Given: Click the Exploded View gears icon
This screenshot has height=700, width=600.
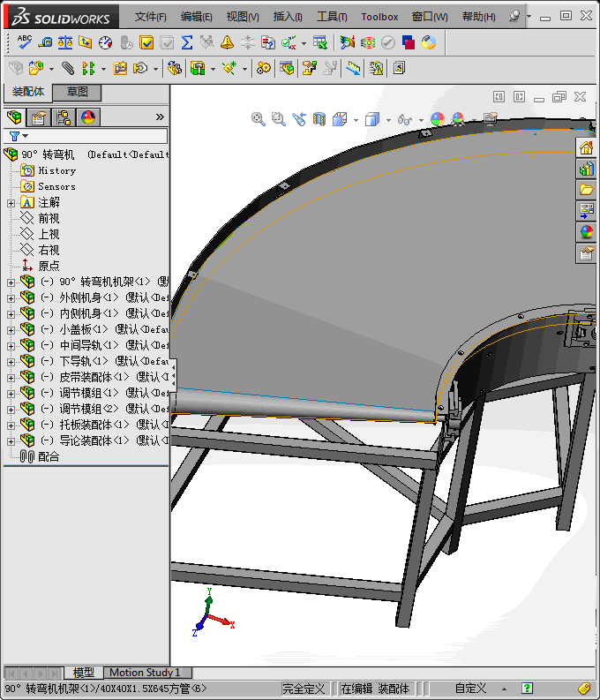Looking at the screenshot, I should (264, 68).
